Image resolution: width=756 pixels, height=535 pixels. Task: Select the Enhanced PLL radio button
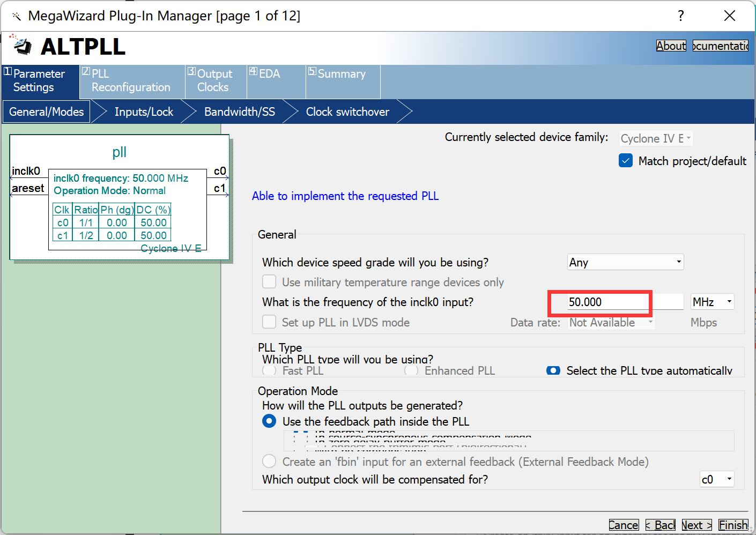point(411,370)
